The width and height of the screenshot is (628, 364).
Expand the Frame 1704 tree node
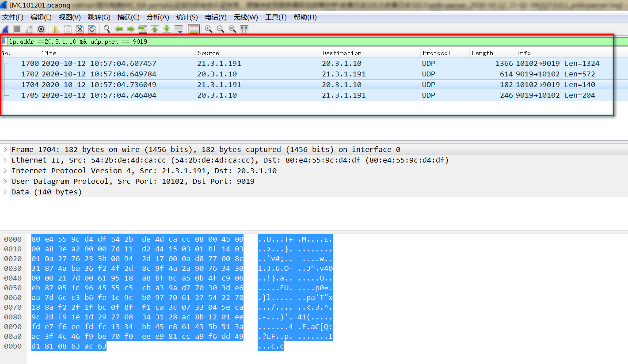click(5, 150)
